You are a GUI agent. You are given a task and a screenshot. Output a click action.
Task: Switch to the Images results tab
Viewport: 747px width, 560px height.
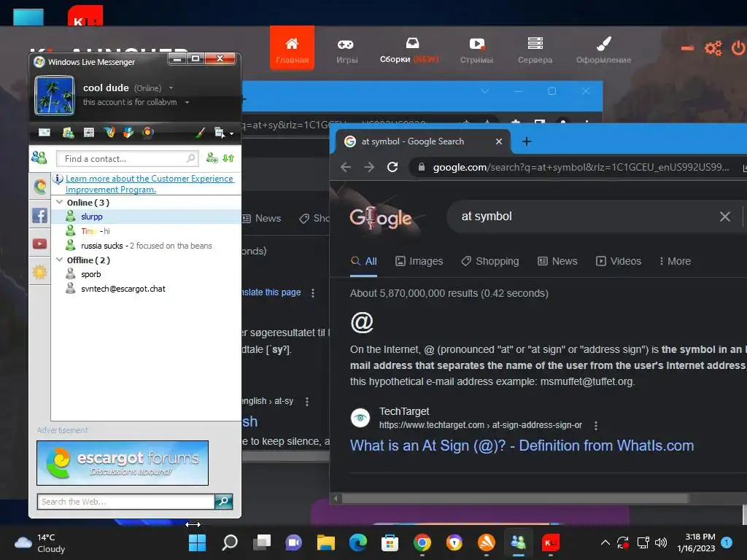419,261
